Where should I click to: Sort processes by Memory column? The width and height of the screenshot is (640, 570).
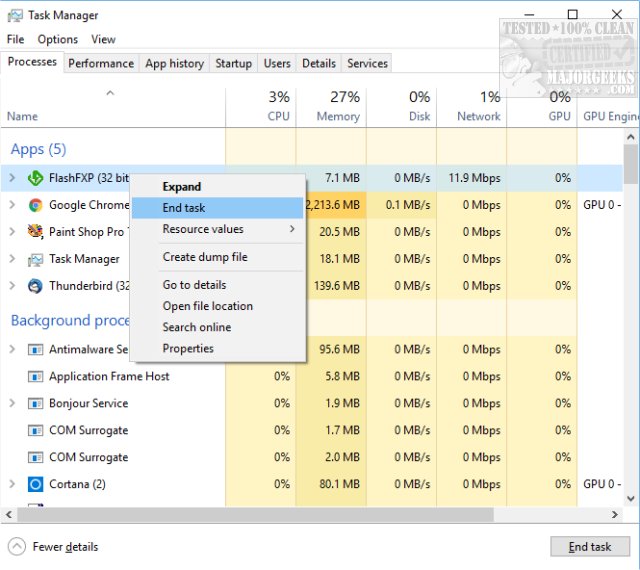tap(331, 107)
